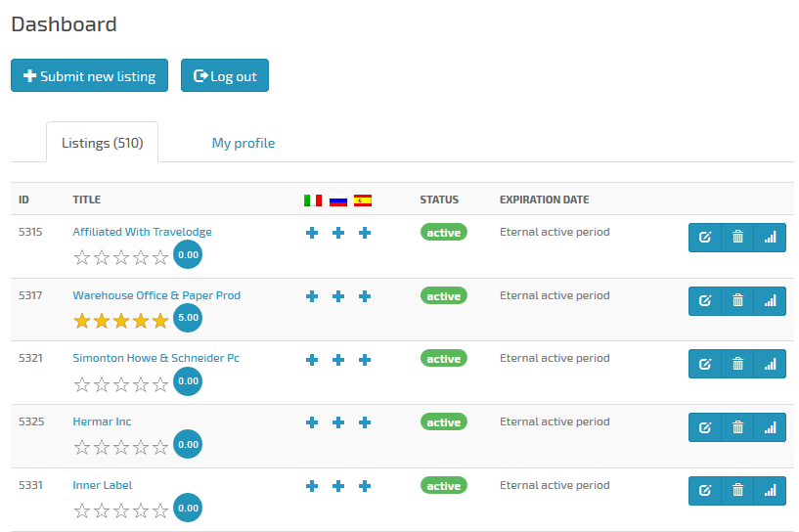799x532 pixels.
Task: Edit the Affiliated With Travelodge listing
Action: [705, 238]
